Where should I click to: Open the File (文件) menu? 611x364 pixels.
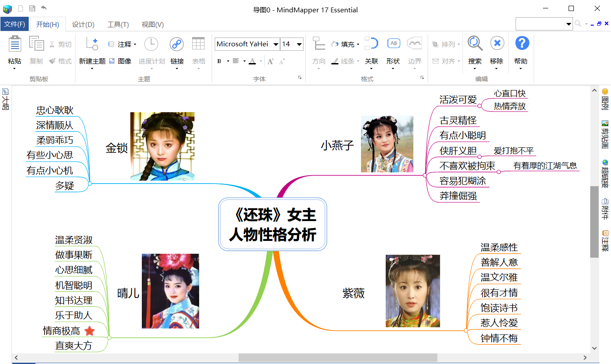tap(15, 24)
